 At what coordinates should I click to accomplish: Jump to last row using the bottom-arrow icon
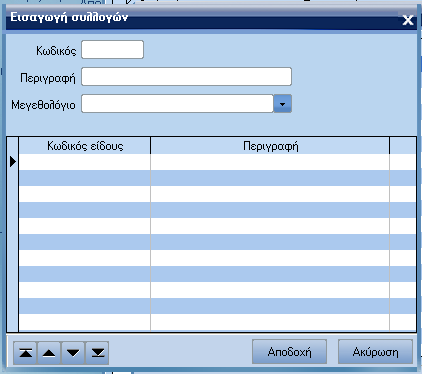[x=97, y=353]
